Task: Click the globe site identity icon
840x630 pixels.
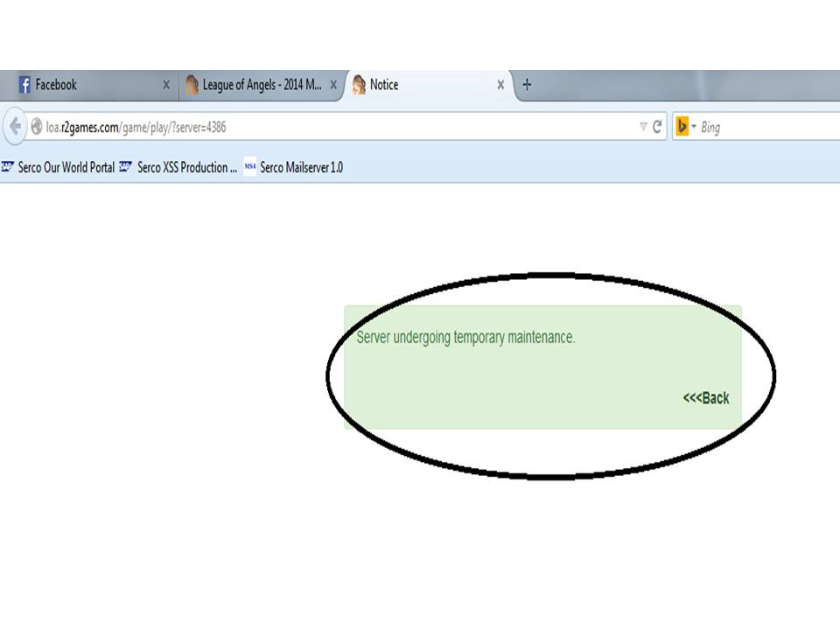Action: (x=37, y=127)
